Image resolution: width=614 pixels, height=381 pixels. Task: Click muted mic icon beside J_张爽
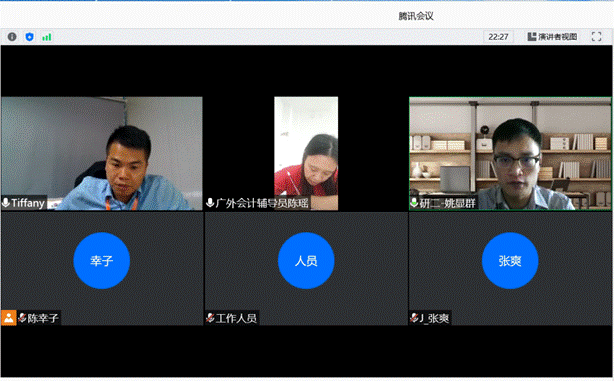pyautogui.click(x=414, y=318)
